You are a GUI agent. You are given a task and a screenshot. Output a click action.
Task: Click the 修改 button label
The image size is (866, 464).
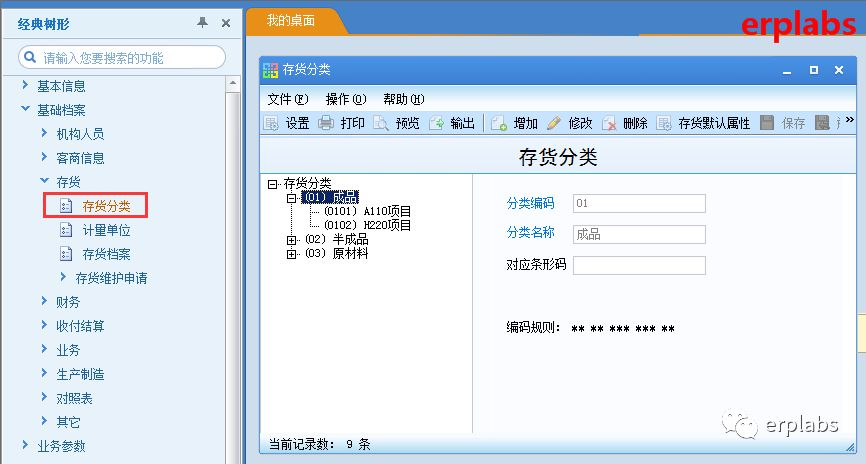[x=580, y=123]
